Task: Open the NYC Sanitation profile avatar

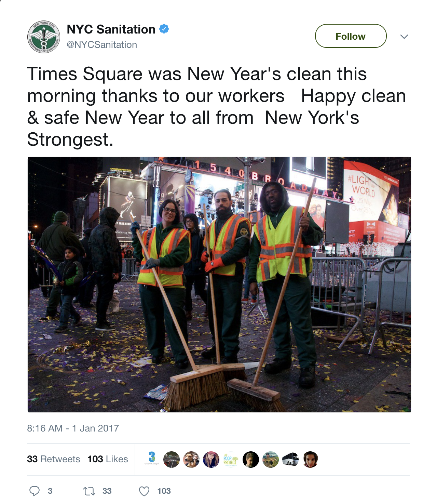Action: pyautogui.click(x=44, y=37)
